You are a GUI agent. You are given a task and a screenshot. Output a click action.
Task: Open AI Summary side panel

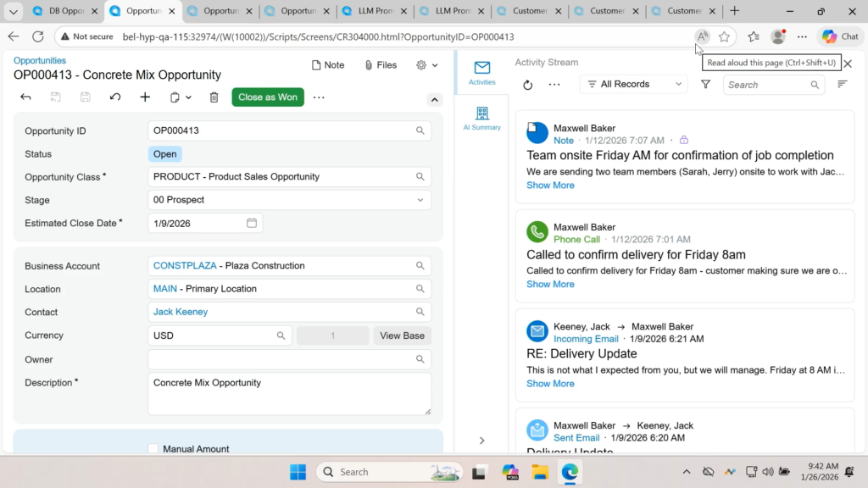(x=481, y=118)
